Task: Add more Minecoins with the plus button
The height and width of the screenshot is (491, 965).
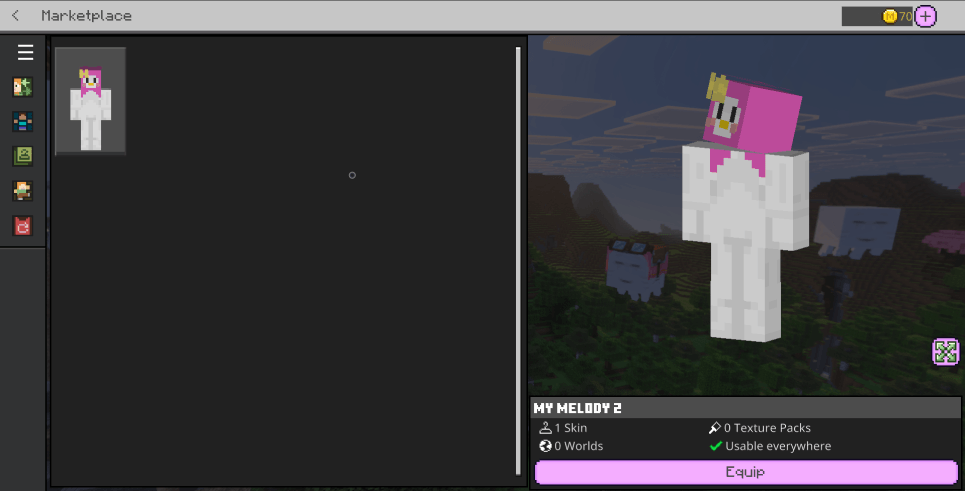Action: click(925, 16)
